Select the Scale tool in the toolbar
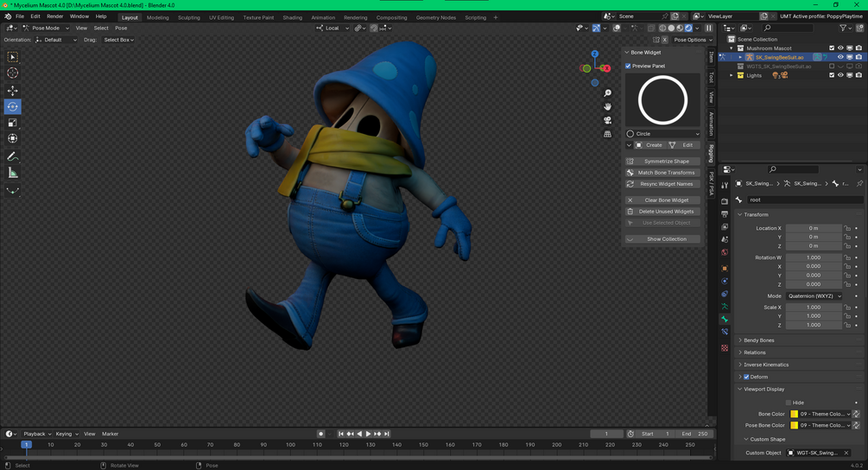 pyautogui.click(x=13, y=123)
